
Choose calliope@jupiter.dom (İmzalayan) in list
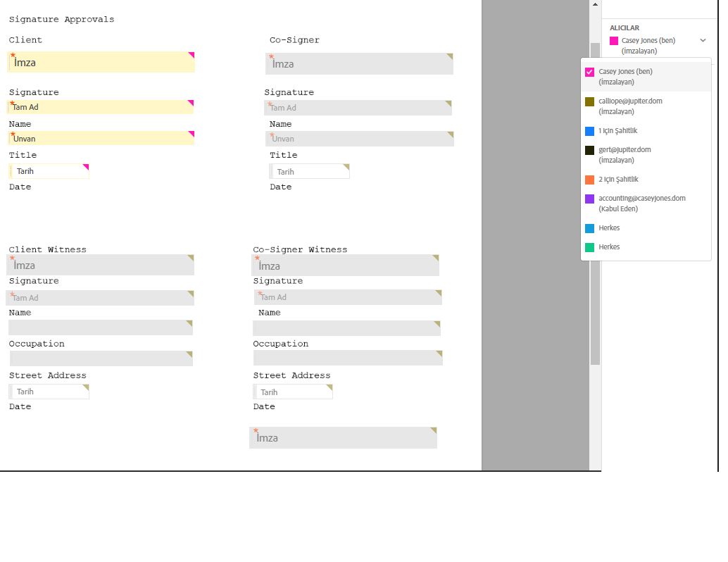pos(646,106)
